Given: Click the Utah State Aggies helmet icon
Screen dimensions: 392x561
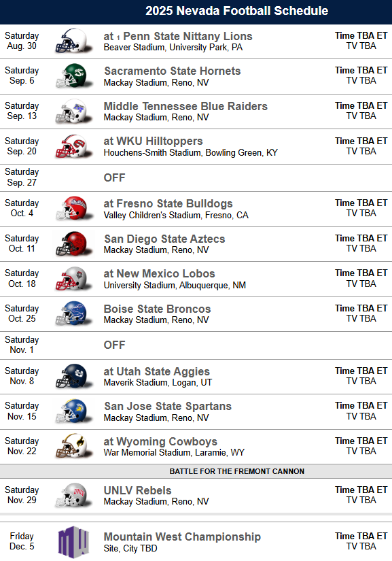Looking at the screenshot, I should [x=73, y=377].
